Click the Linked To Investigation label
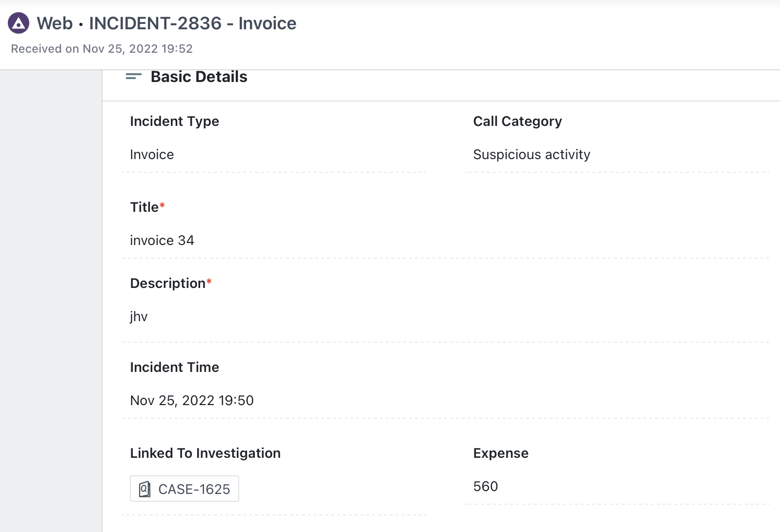Screen dimensions: 780x532 [205, 453]
